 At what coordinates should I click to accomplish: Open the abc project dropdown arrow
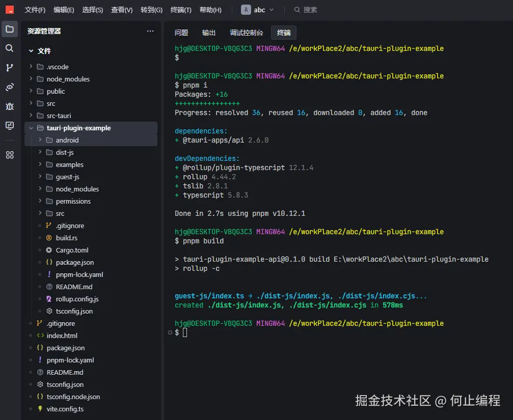pyautogui.click(x=272, y=10)
